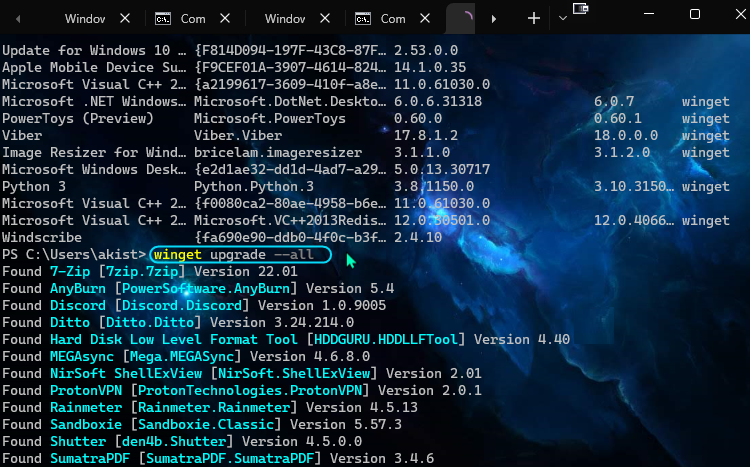The width and height of the screenshot is (750, 467).
Task: Maximize the terminal window
Action: click(x=695, y=14)
